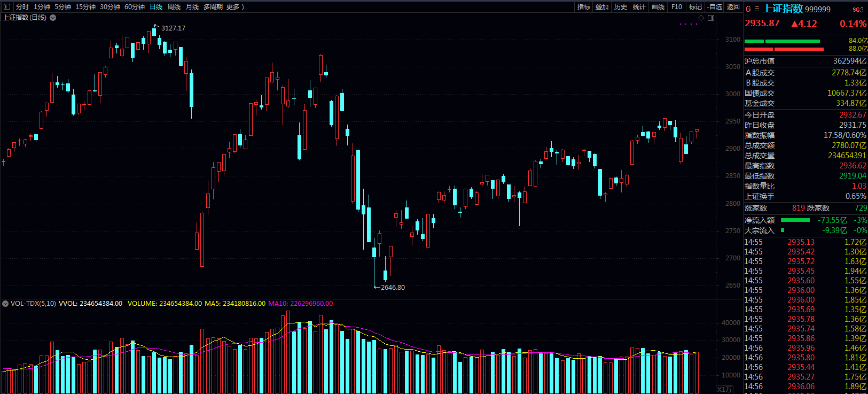Click the 标记 mark button

[x=695, y=7]
